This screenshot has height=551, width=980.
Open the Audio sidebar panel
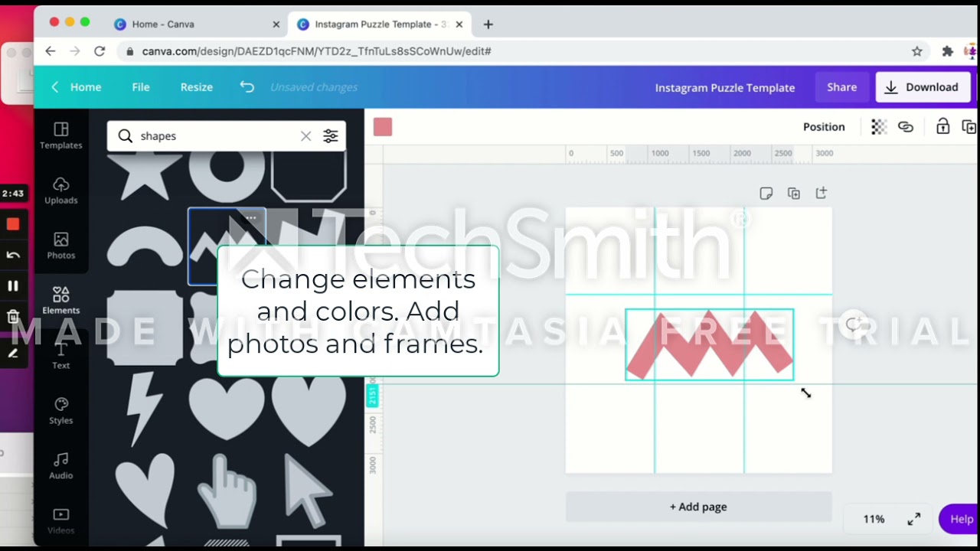(61, 466)
